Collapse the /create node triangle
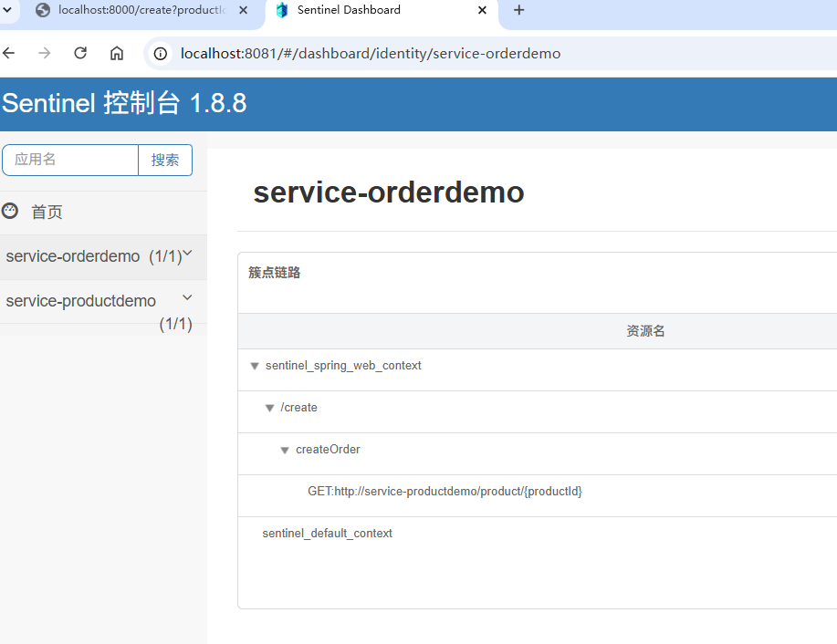The width and height of the screenshot is (837, 644). click(x=269, y=408)
